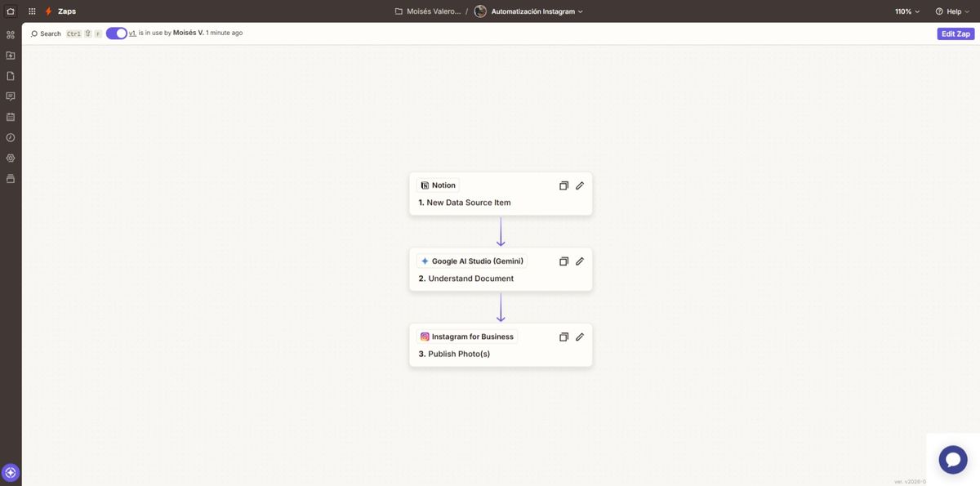Open the Zap folder icon in sidebar

point(11,56)
